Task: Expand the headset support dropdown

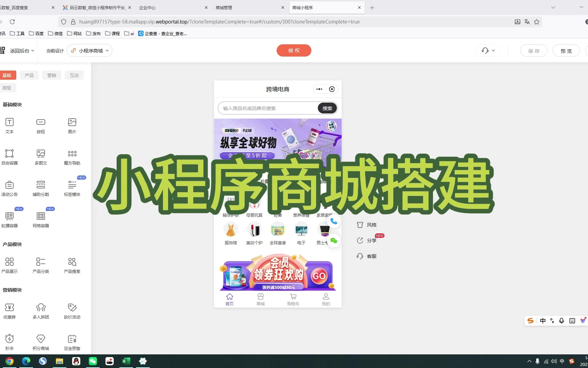Action: (x=488, y=51)
